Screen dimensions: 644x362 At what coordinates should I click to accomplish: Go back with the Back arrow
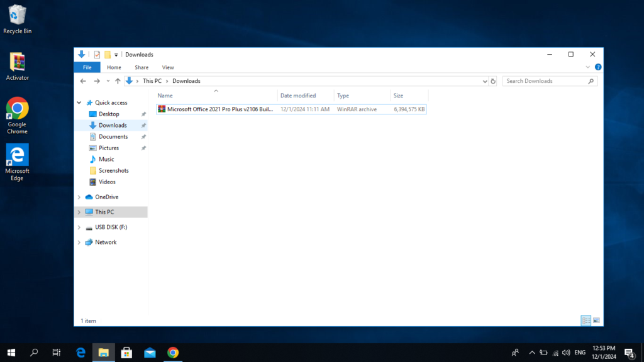tap(83, 81)
